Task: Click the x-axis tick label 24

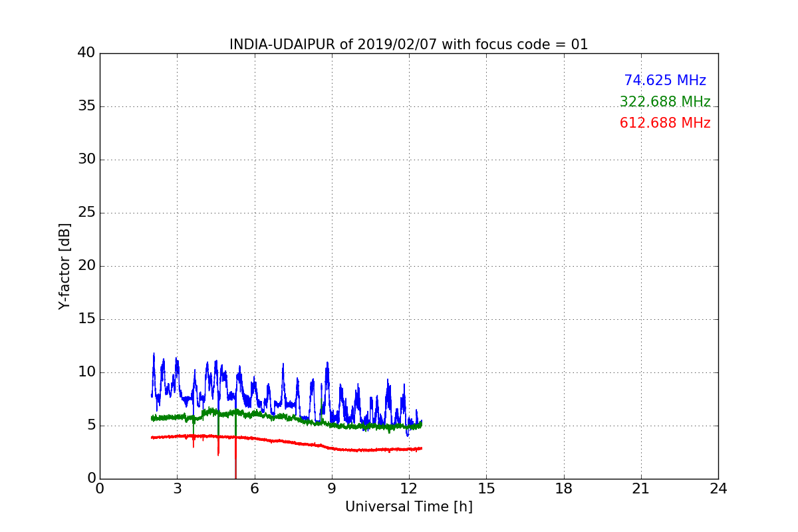Action: [718, 489]
